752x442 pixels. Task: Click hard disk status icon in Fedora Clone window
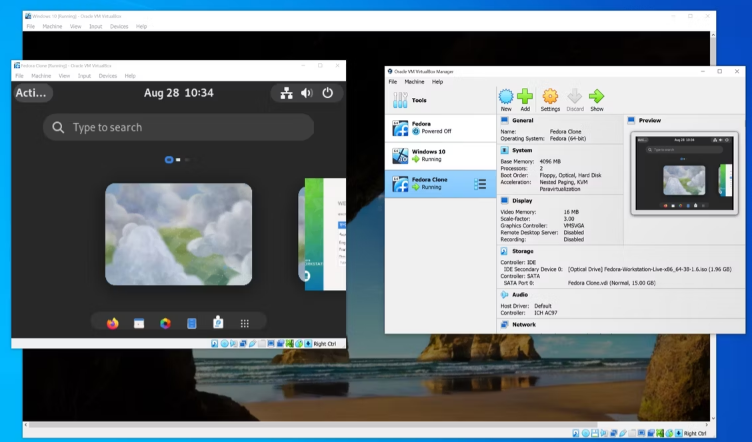point(215,344)
